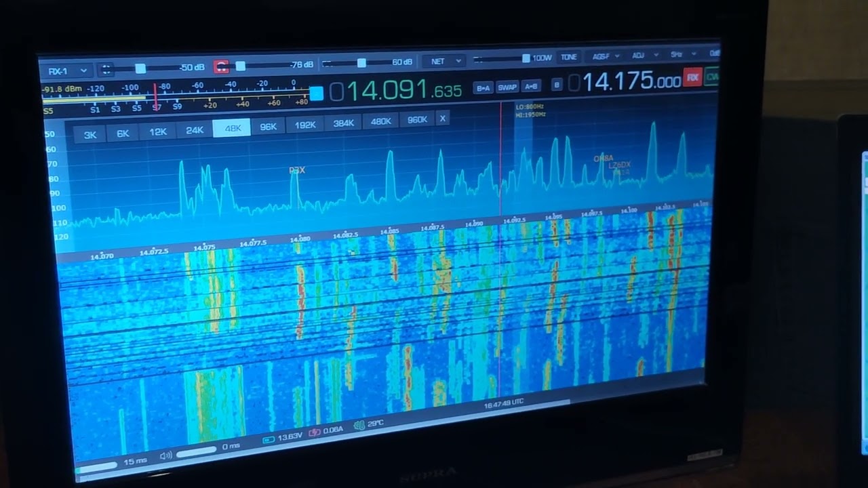Screen dimensions: 868x488
Task: Click the temperature icon showing 29°C
Action: coord(358,424)
